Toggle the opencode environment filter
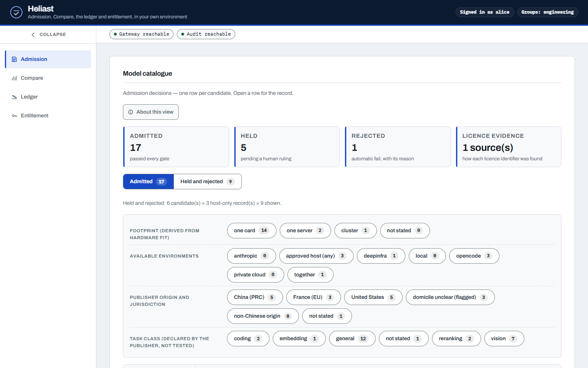The image size is (588, 368). [474, 256]
